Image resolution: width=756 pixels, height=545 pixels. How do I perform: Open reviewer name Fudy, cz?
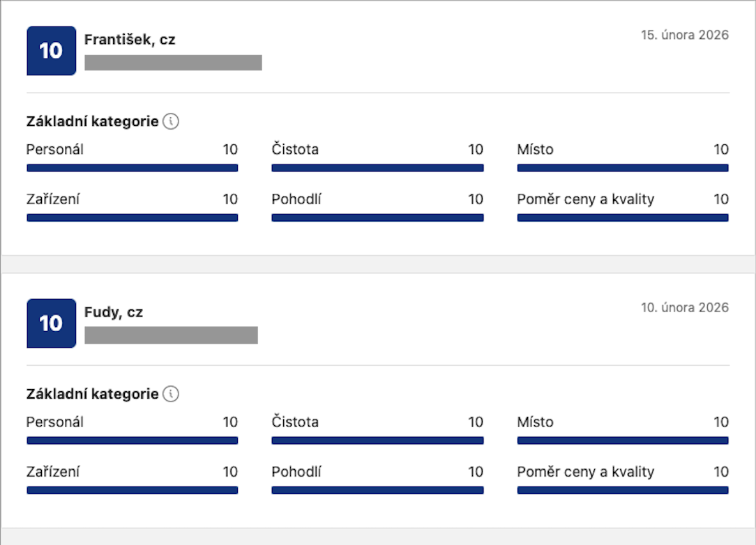[114, 312]
